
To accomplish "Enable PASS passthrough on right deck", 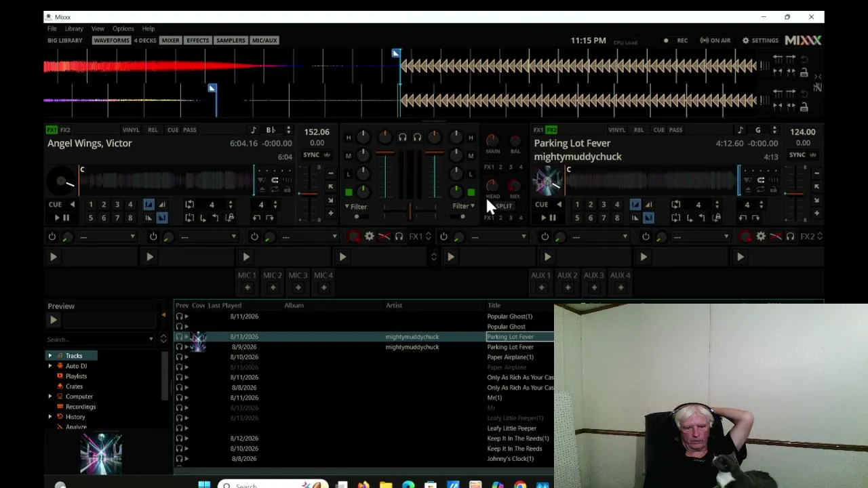I will [675, 130].
